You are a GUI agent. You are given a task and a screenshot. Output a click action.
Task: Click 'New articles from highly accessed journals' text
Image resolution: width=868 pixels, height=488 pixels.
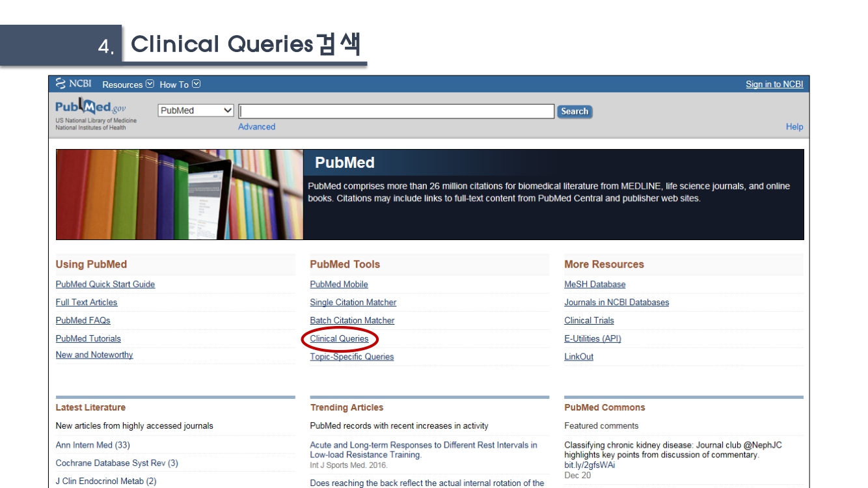(x=135, y=426)
